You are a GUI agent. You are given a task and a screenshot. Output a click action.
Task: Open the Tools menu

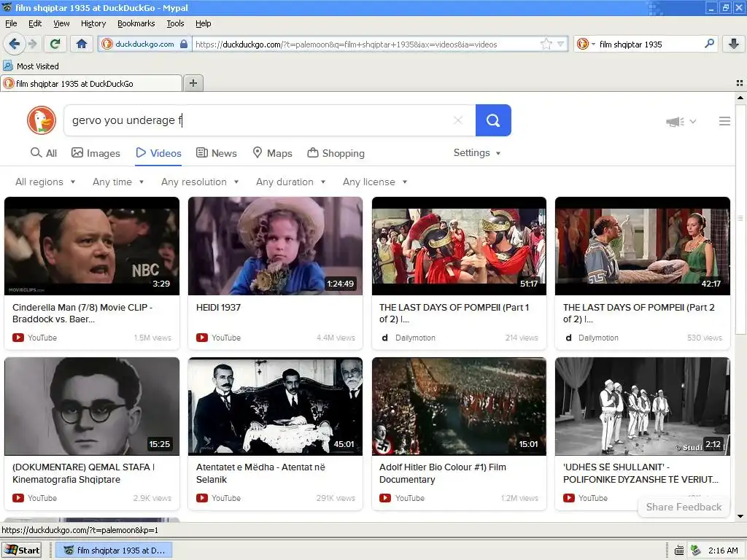click(175, 23)
